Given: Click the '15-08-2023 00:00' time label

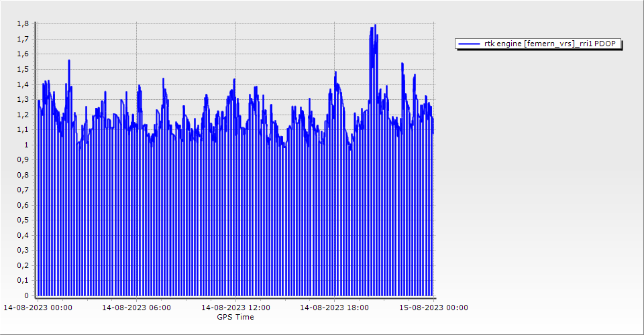Looking at the screenshot, I should point(434,308).
